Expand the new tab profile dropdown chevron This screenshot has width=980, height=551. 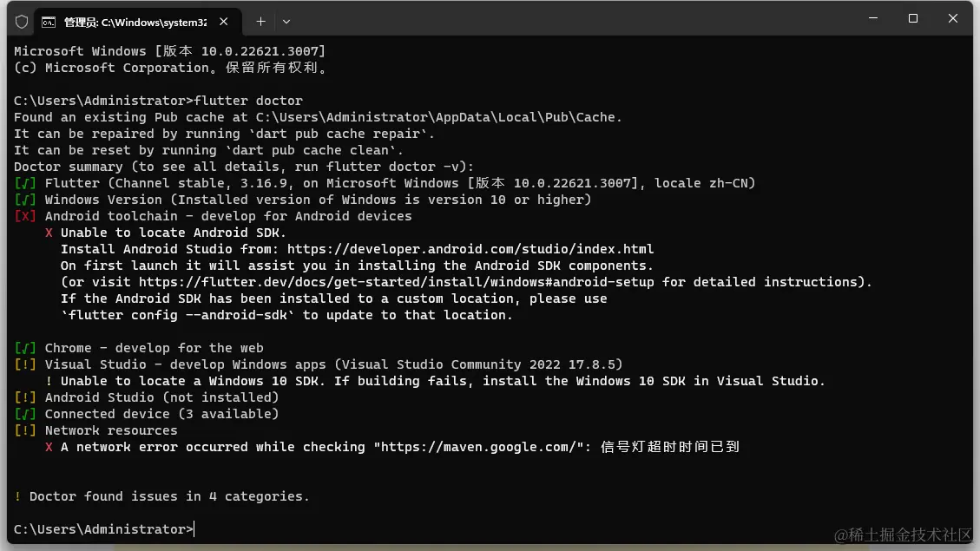286,21
